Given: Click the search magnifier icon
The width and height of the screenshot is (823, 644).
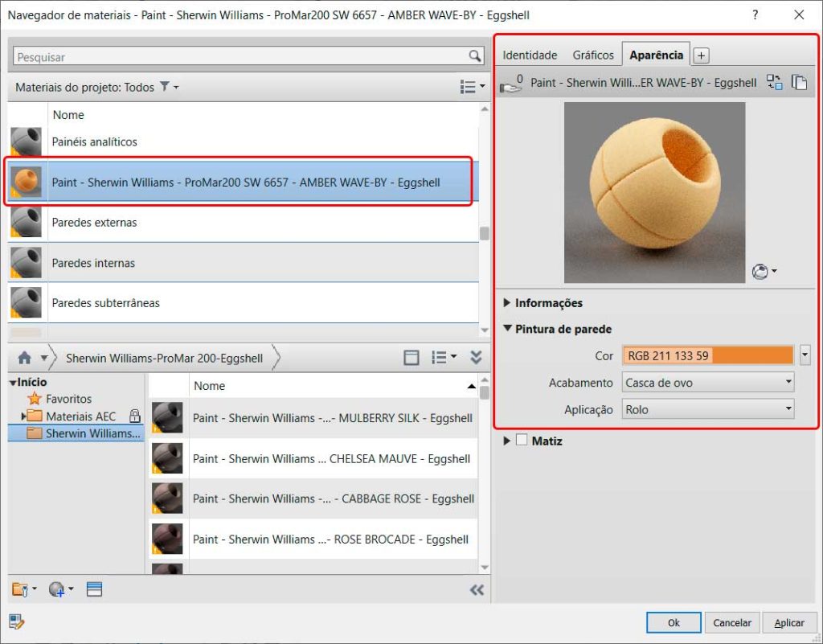Looking at the screenshot, I should (474, 56).
